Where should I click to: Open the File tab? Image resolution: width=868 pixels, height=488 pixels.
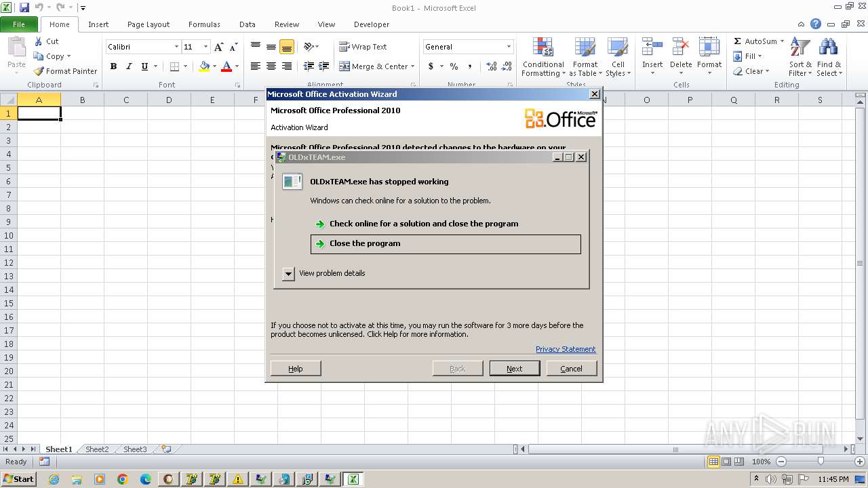pyautogui.click(x=19, y=24)
